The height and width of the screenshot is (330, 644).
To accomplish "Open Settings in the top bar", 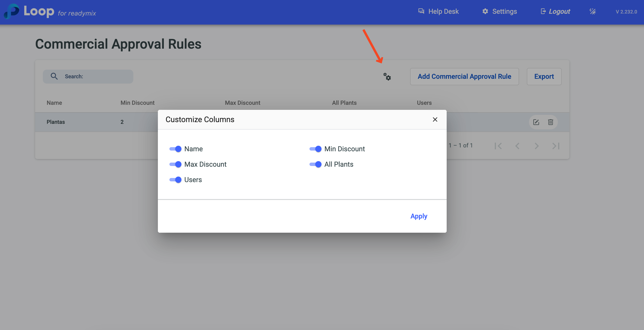I will (x=499, y=12).
